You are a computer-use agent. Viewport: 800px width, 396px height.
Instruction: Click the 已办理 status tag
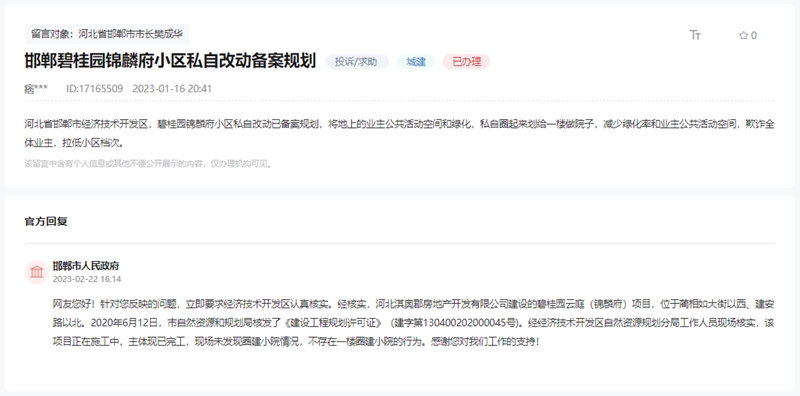point(466,62)
